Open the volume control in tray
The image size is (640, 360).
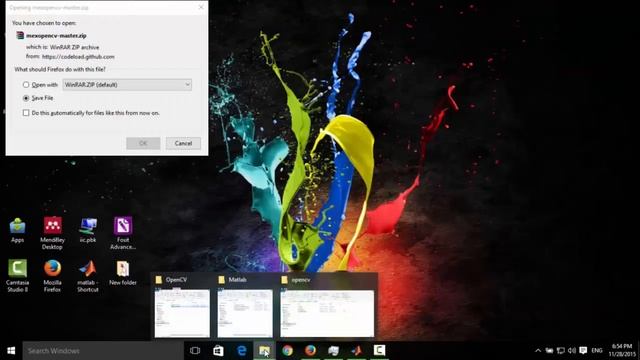point(572,351)
